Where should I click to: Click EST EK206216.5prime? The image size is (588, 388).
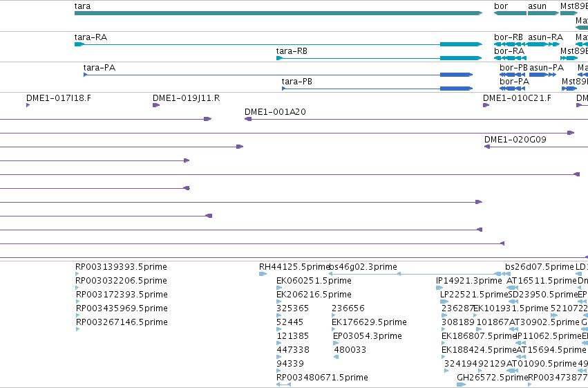pyautogui.click(x=279, y=302)
